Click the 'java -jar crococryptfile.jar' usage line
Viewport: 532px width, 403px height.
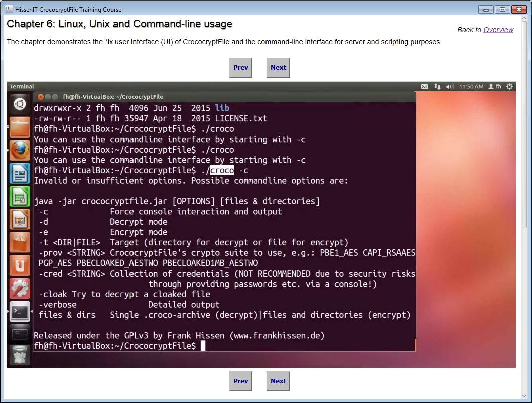click(x=177, y=201)
